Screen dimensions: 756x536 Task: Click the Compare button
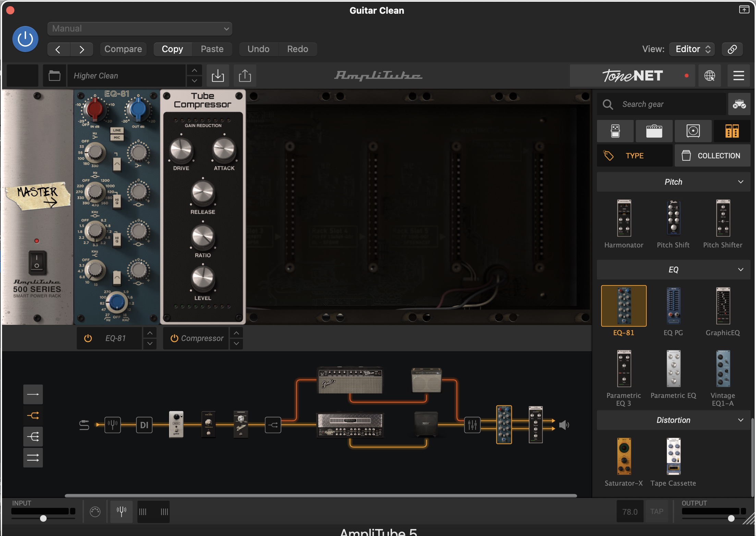pyautogui.click(x=123, y=49)
